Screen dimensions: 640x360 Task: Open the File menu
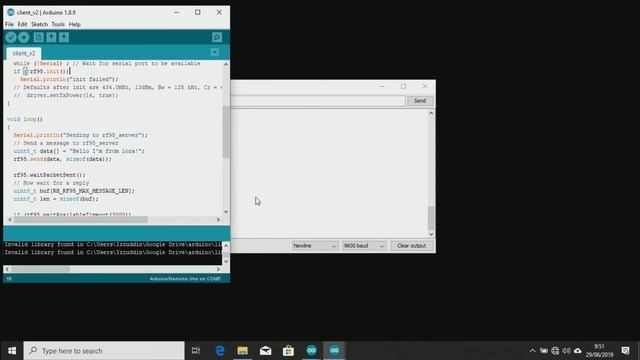9,24
